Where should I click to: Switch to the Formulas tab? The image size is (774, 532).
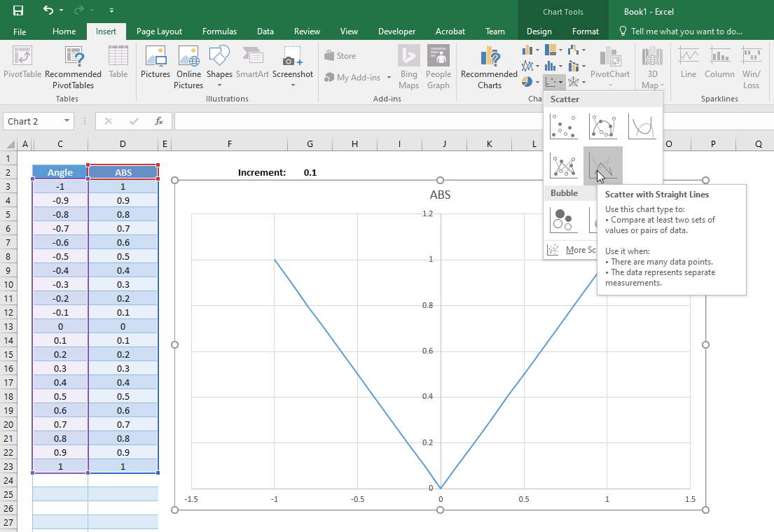pyautogui.click(x=219, y=31)
